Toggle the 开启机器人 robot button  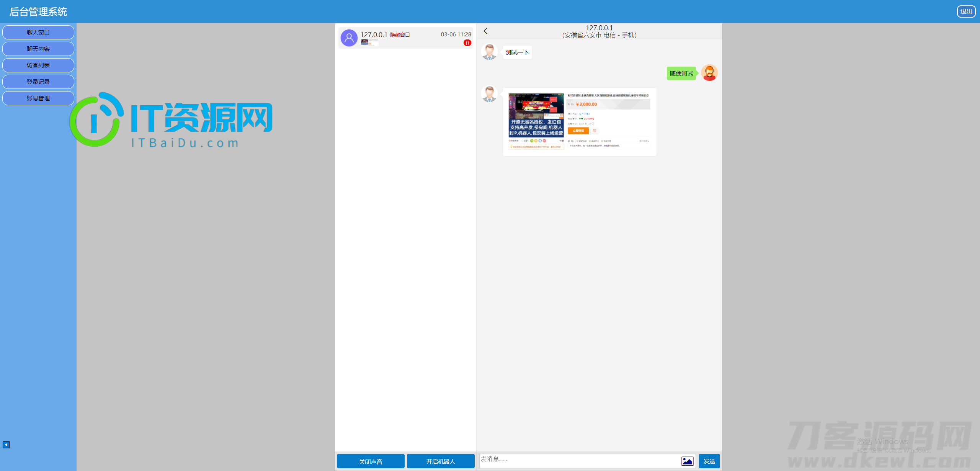pos(441,461)
